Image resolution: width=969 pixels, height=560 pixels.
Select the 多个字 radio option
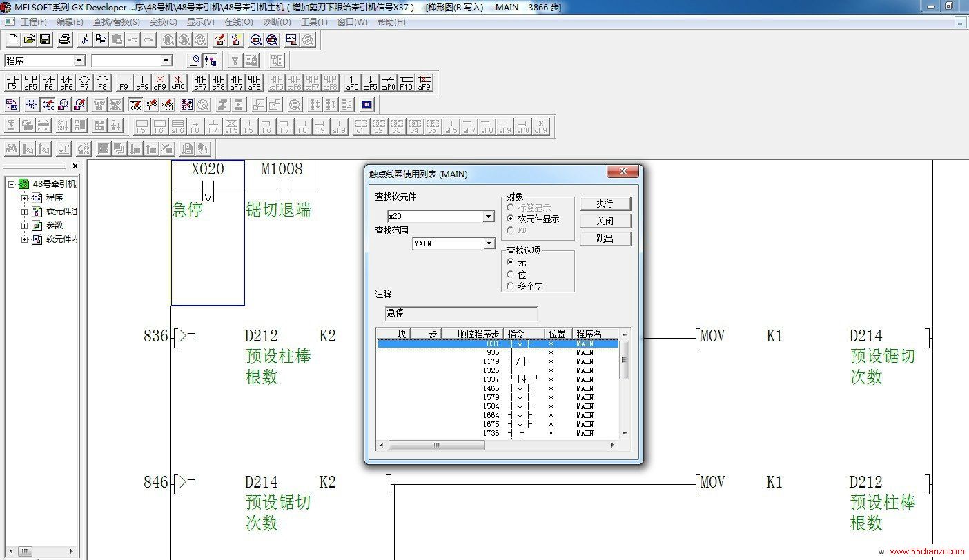pyautogui.click(x=511, y=286)
